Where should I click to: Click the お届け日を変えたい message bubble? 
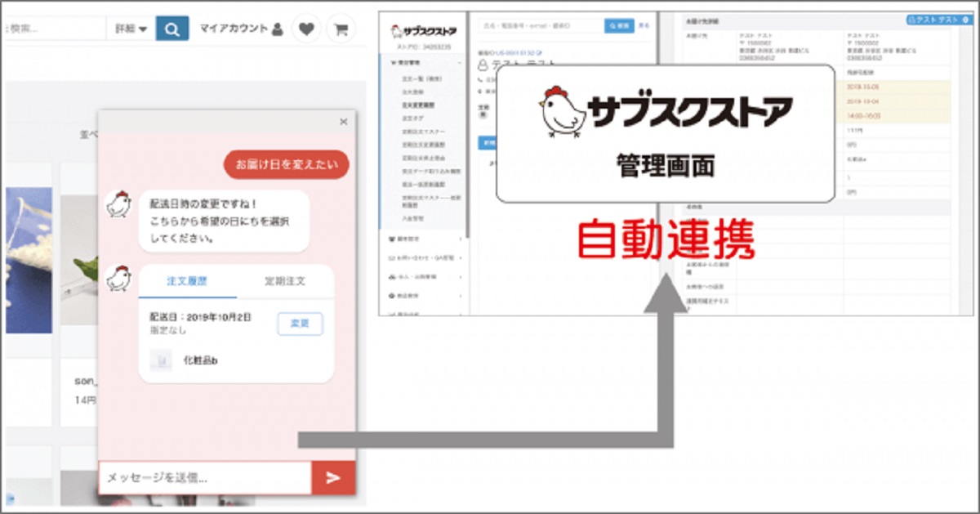(286, 165)
